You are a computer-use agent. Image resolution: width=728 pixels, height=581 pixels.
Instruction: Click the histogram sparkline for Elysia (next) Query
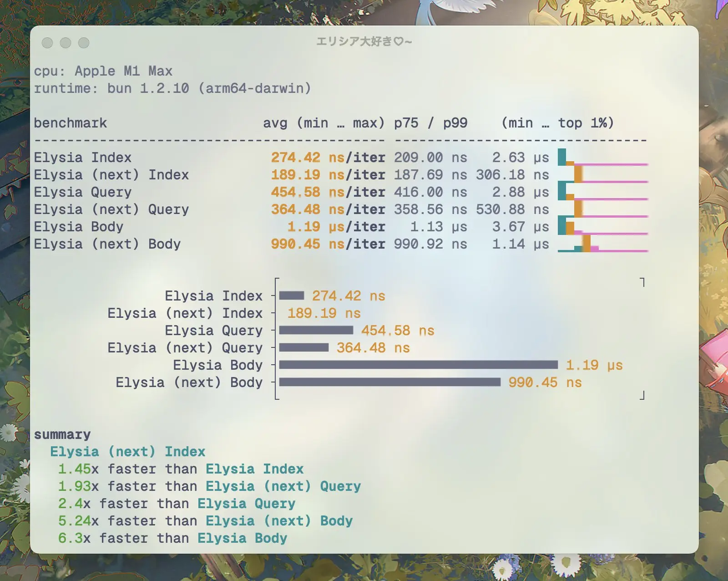601,209
